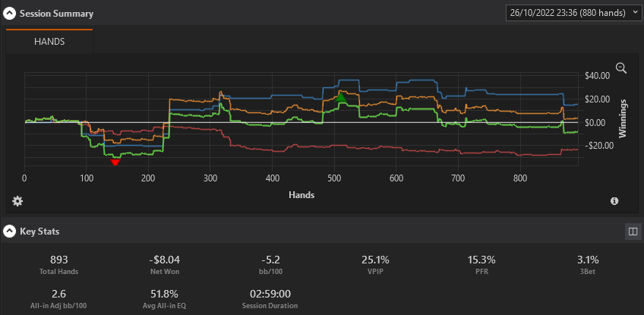This screenshot has height=315, width=644.
Task: Click the 25.1% VPIP stat
Action: (x=375, y=265)
